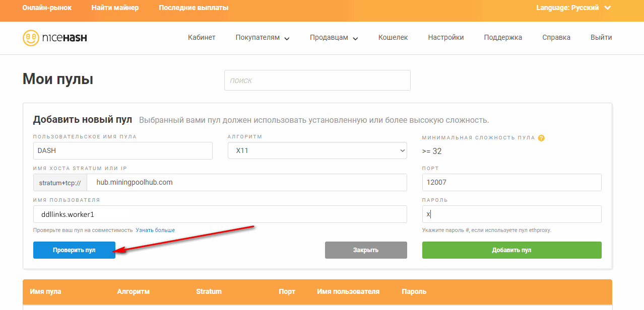644x310 pixels.
Task: Open Поддержка page
Action: (503, 37)
